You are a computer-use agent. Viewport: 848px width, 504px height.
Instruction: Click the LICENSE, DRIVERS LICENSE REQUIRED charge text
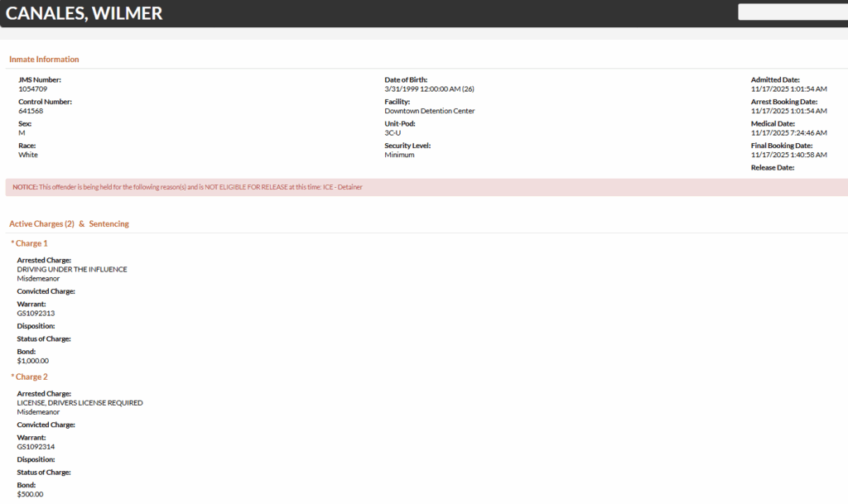coord(79,403)
